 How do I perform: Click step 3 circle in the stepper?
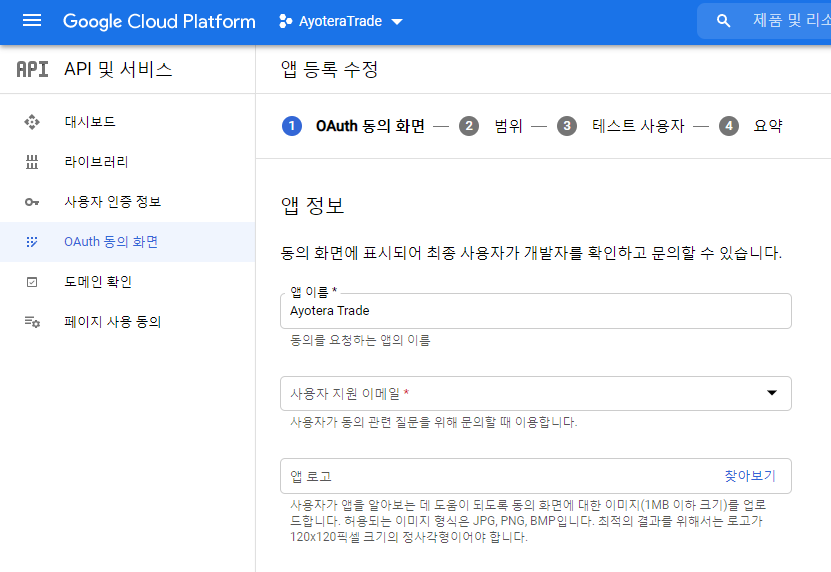coord(567,126)
